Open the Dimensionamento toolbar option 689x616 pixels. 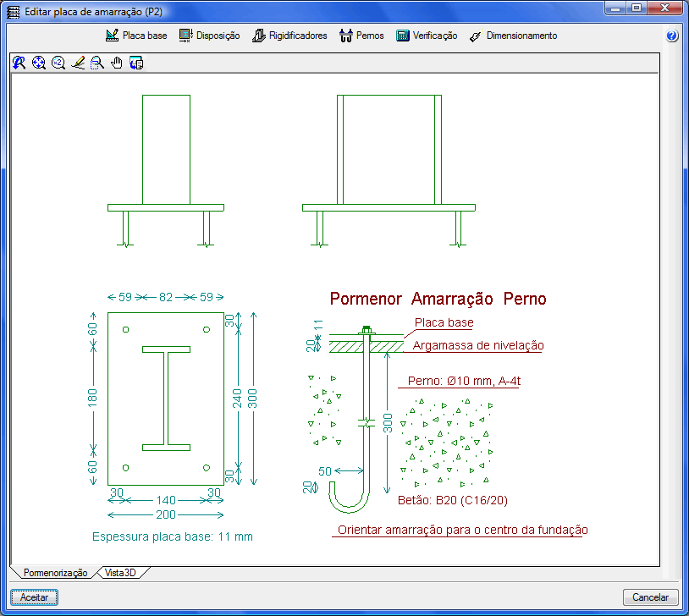(x=513, y=36)
